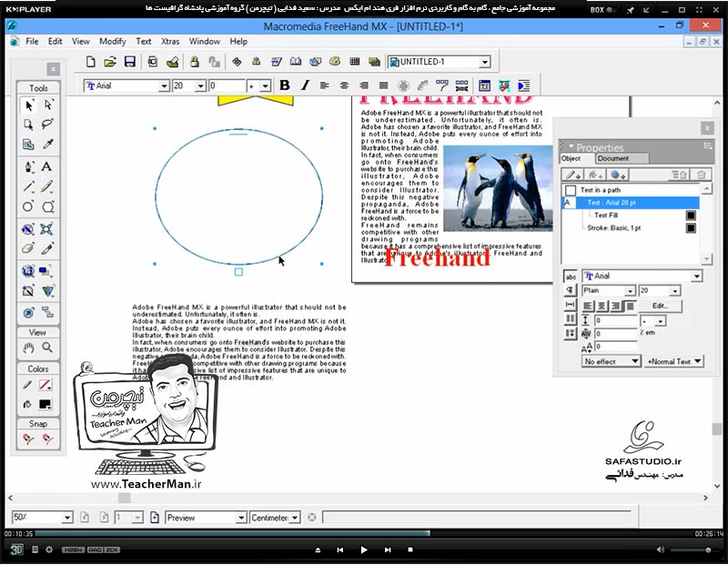Image resolution: width=728 pixels, height=565 pixels.
Task: Click the Add Effect icon in Properties
Action: pyautogui.click(x=618, y=175)
